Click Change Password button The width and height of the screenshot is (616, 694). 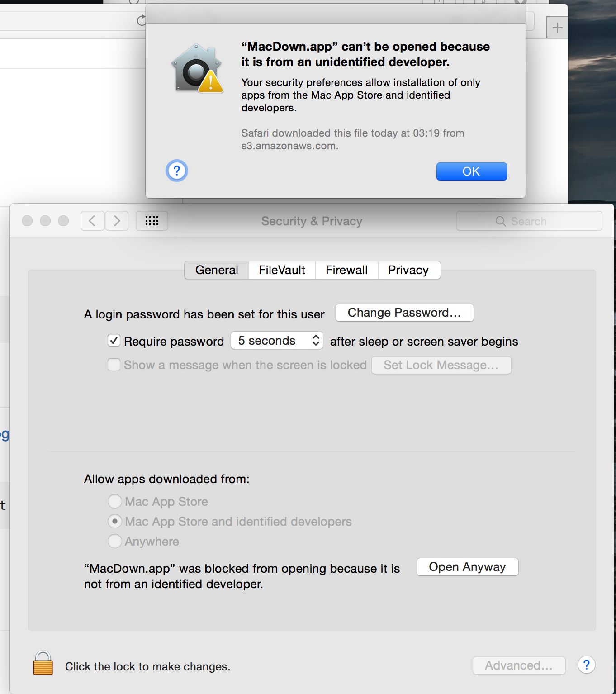pyautogui.click(x=404, y=313)
